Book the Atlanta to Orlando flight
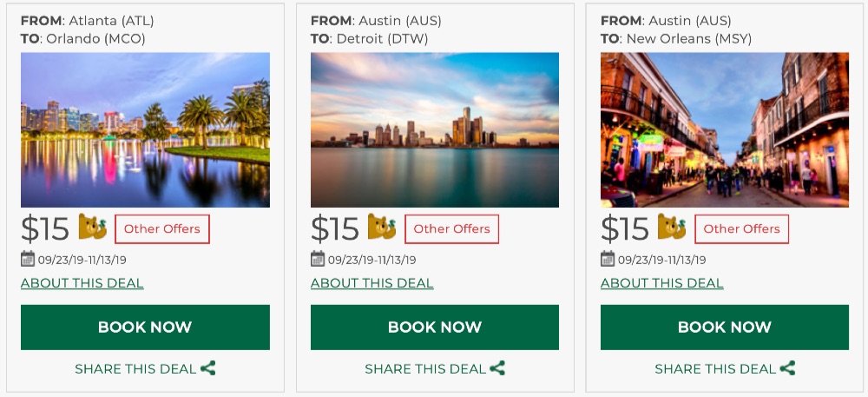The image size is (868, 397). 145,328
